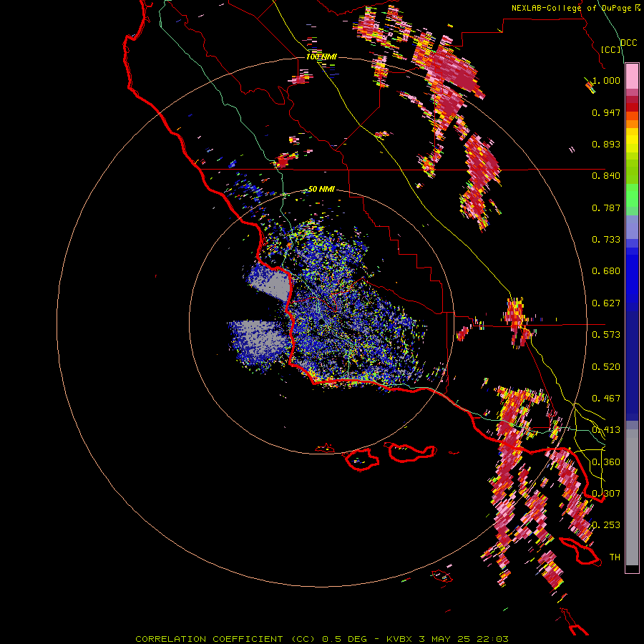The height and width of the screenshot is (644, 644).
Task: Click the Correlation Coefficient title caption at bottom
Action: [x=322, y=639]
